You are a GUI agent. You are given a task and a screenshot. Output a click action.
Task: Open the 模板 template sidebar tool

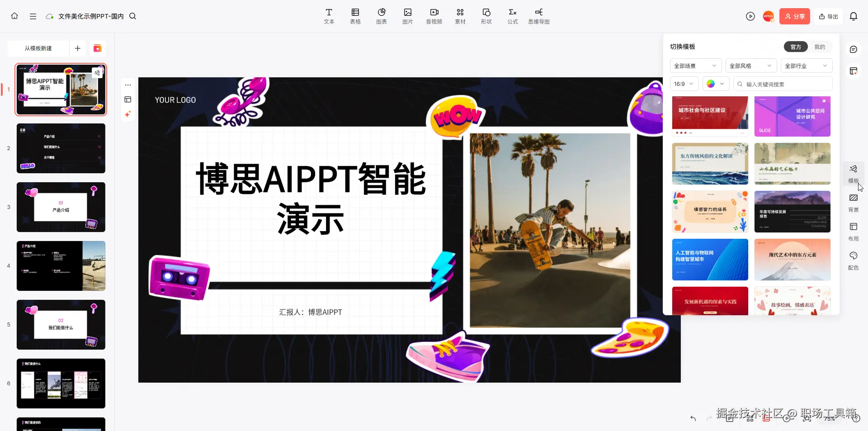pyautogui.click(x=854, y=174)
